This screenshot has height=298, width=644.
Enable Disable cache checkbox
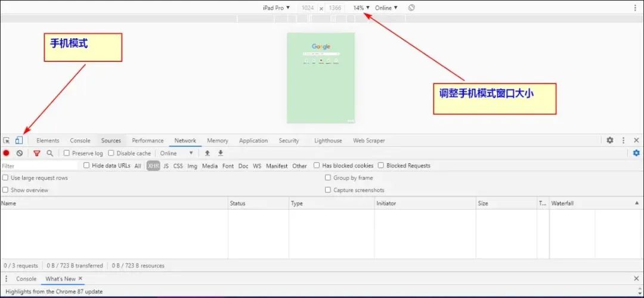click(111, 153)
